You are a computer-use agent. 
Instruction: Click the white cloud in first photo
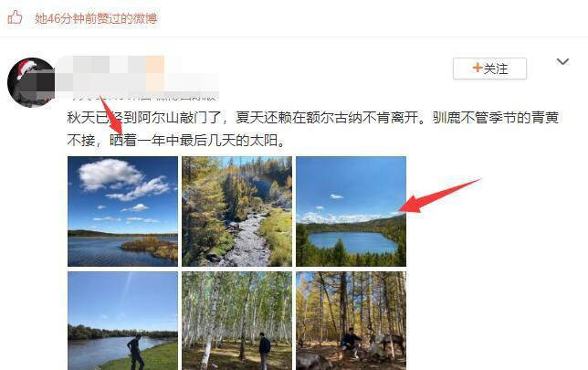tap(110, 174)
